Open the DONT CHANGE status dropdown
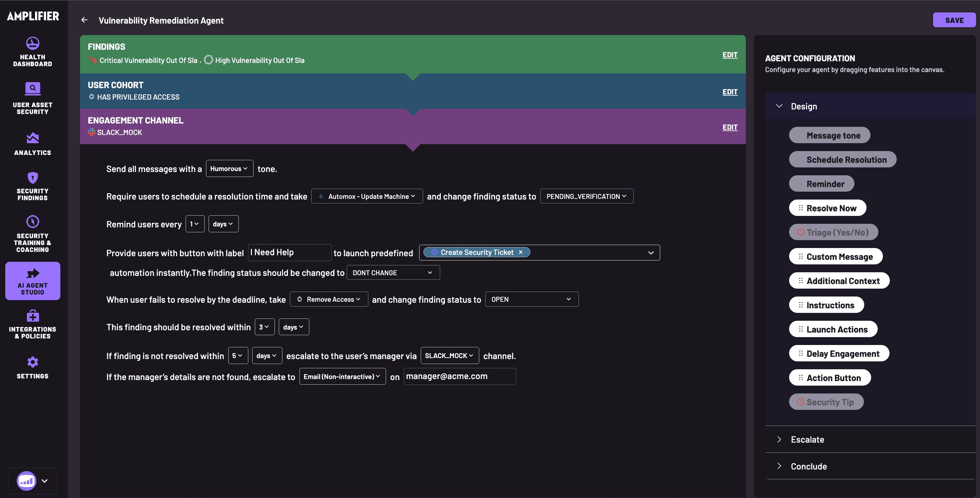 click(x=393, y=272)
